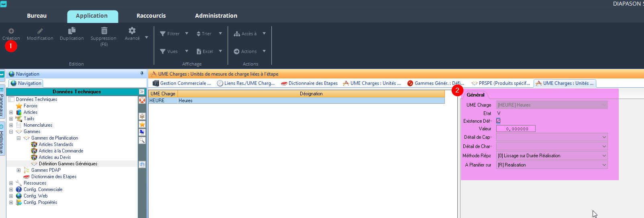The image size is (644, 218).
Task: Click the Duplication copy icon
Action: 72,31
